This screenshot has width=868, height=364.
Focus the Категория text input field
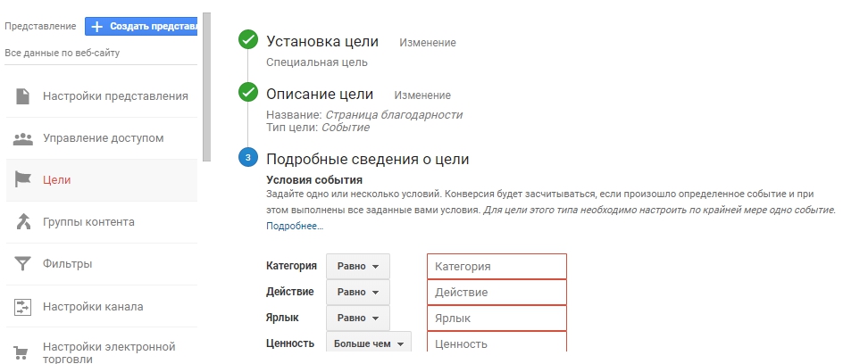click(497, 267)
